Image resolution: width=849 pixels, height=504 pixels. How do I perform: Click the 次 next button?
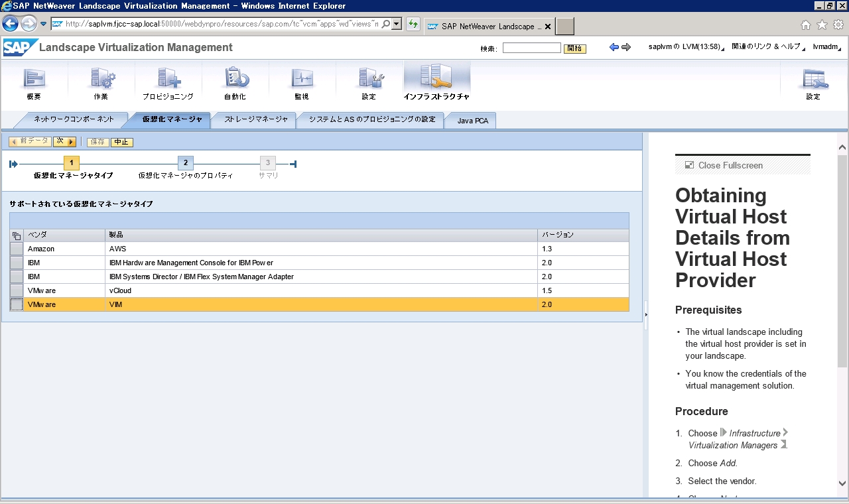click(64, 141)
